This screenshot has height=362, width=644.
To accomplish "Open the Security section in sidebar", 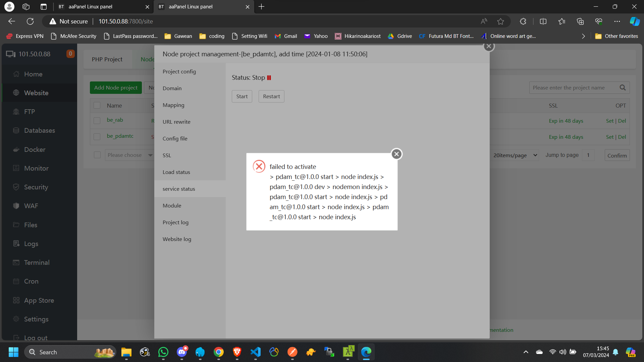I will [36, 187].
